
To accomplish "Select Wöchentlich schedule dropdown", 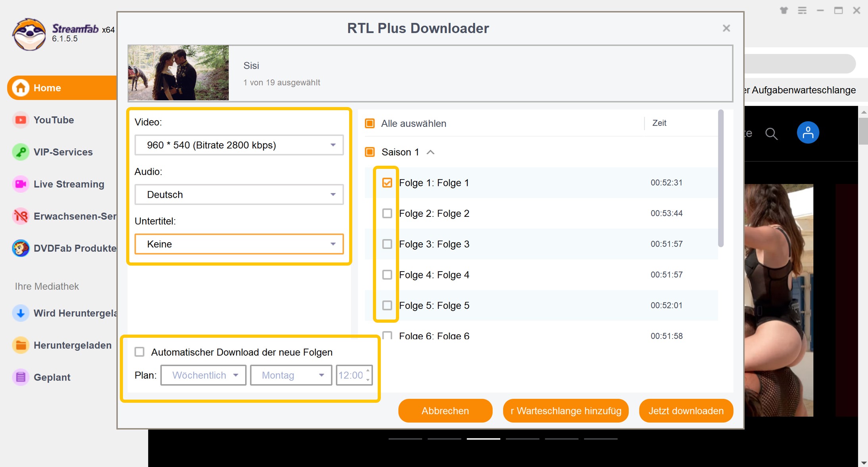I will [x=203, y=375].
